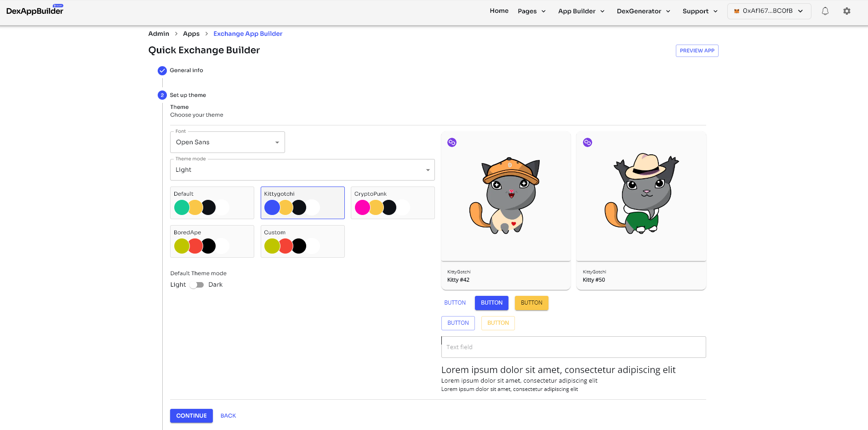Click the step 2 Set up theme circle

click(x=162, y=95)
